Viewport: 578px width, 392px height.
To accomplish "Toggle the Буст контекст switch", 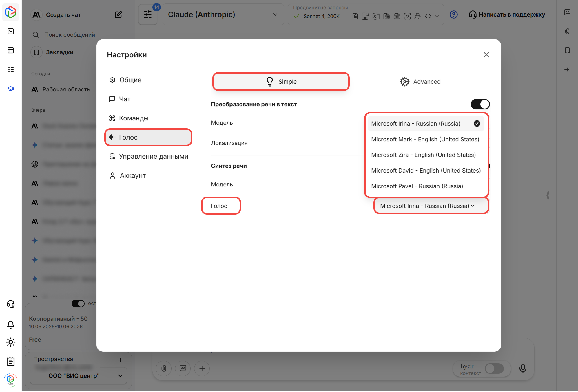I will tap(494, 369).
